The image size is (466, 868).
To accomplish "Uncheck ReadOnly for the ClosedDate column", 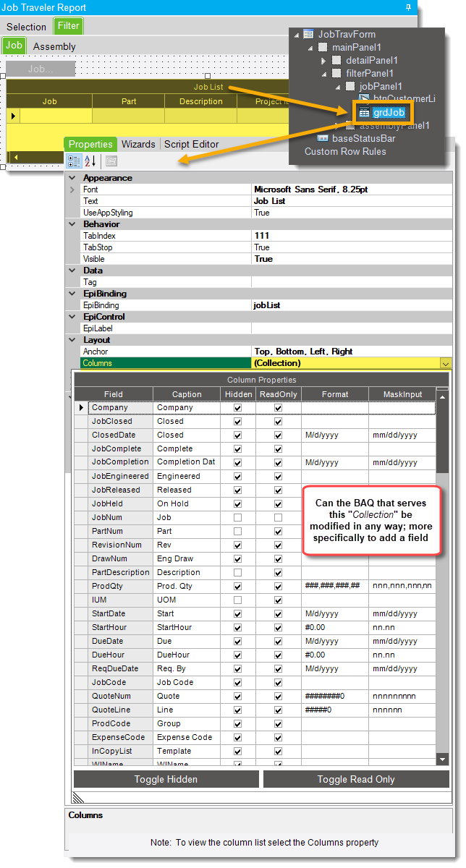I will pos(278,435).
